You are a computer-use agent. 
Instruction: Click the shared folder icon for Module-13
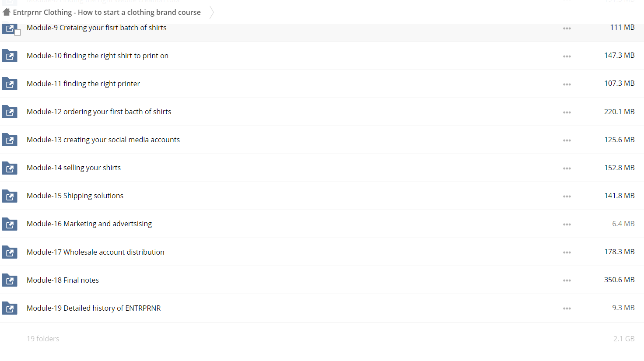point(10,140)
